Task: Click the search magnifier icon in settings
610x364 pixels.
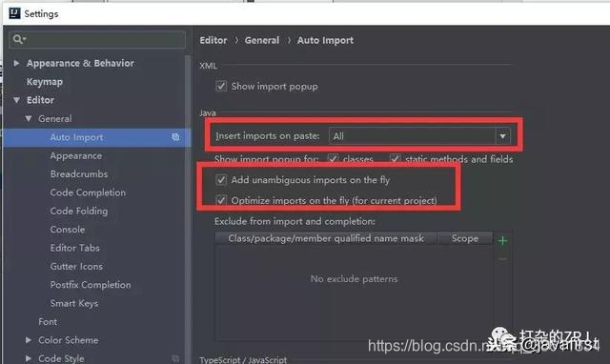Action: click(x=19, y=39)
